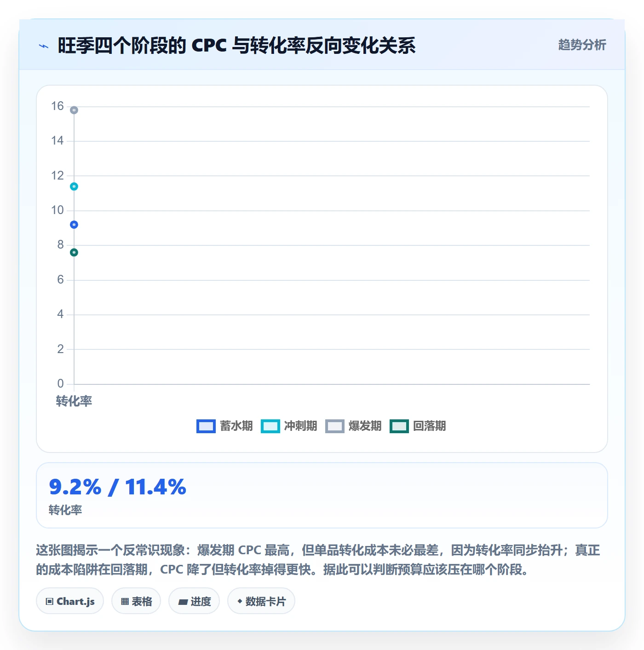Click the 趋势分析 label in the header

coord(582,45)
